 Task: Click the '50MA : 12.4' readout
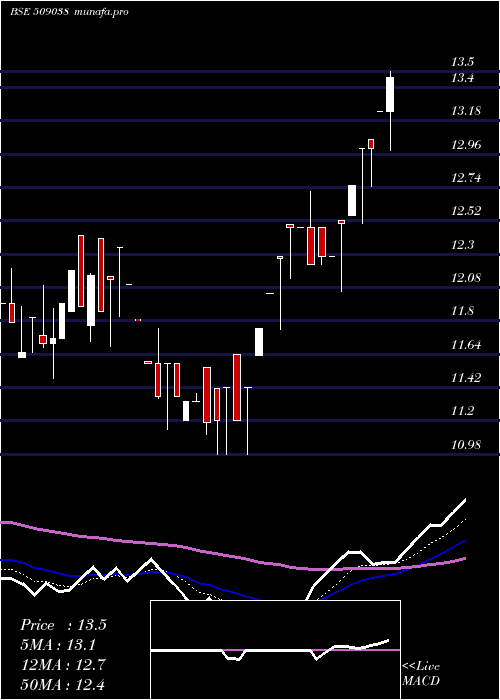(62, 684)
